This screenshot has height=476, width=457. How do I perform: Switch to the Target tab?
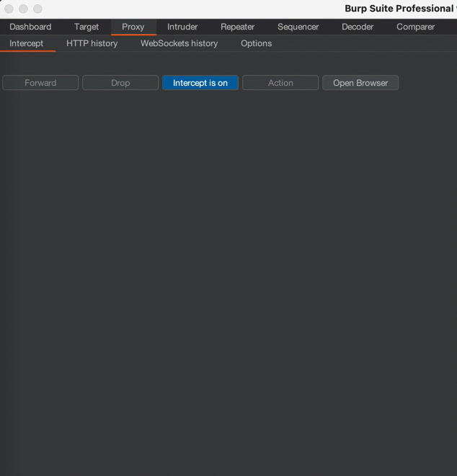tap(86, 27)
